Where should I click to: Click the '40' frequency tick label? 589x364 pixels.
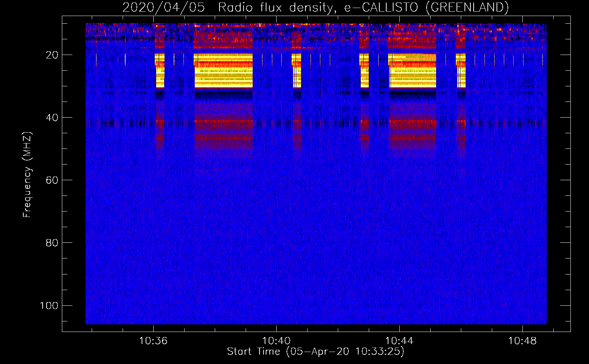52,118
